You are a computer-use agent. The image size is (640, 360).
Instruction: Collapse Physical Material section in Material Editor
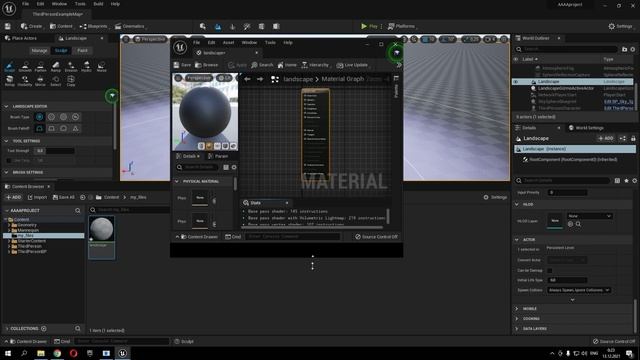tap(177, 181)
